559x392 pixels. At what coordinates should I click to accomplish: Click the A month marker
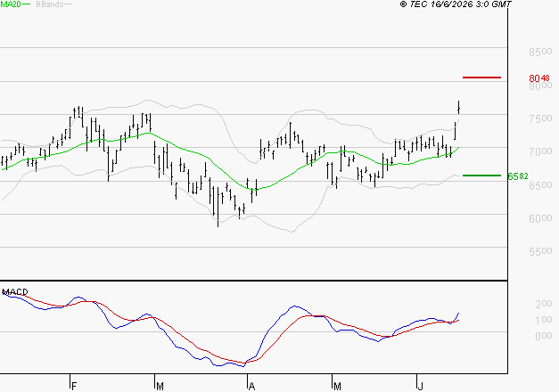251,386
